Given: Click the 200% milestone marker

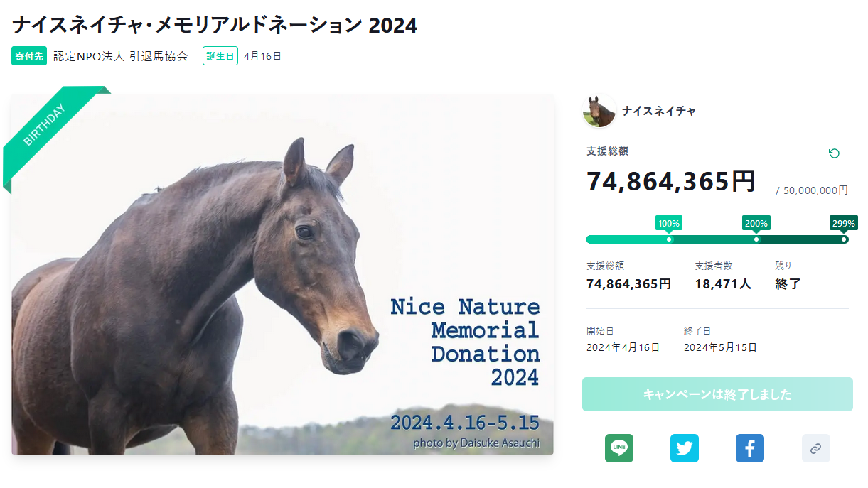Looking at the screenshot, I should [x=756, y=224].
